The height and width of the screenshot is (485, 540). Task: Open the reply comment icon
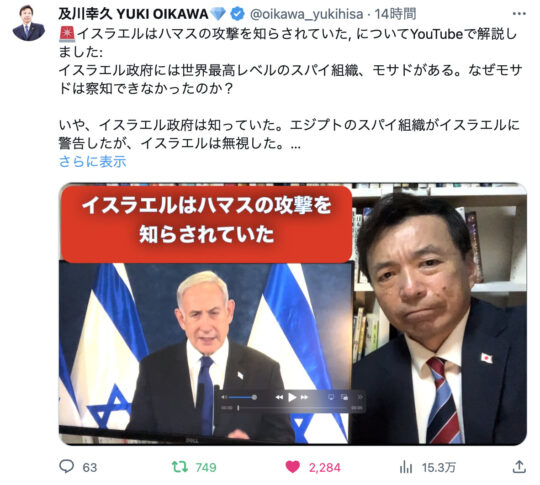pyautogui.click(x=66, y=466)
